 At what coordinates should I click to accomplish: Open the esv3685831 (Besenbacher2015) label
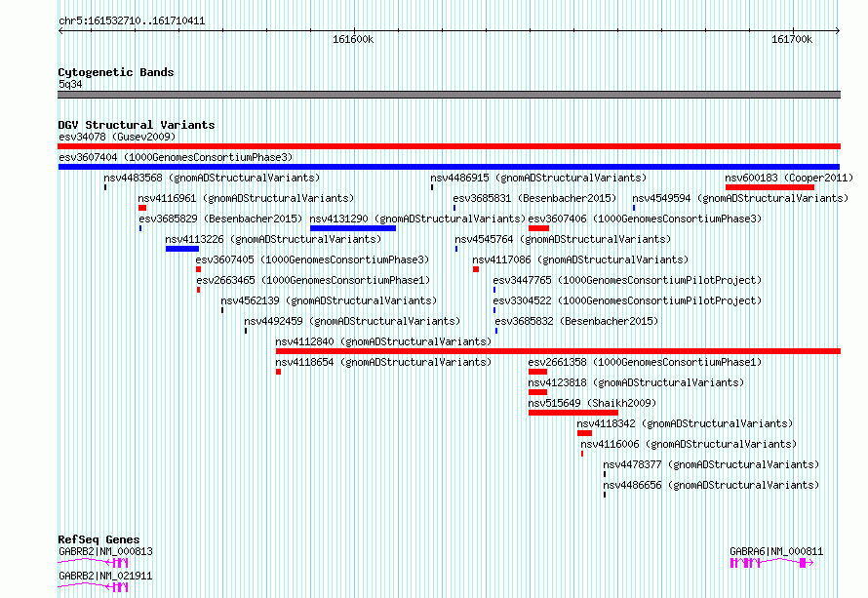[x=534, y=198]
